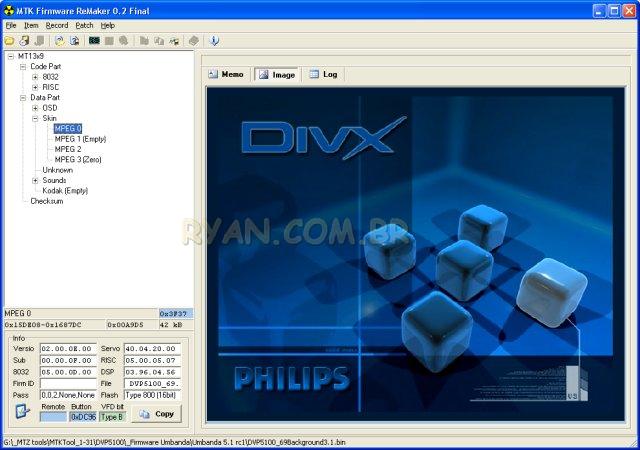Click the blue down-arrow info toolbar icon
Screen dimensions: 640x450
(x=214, y=41)
